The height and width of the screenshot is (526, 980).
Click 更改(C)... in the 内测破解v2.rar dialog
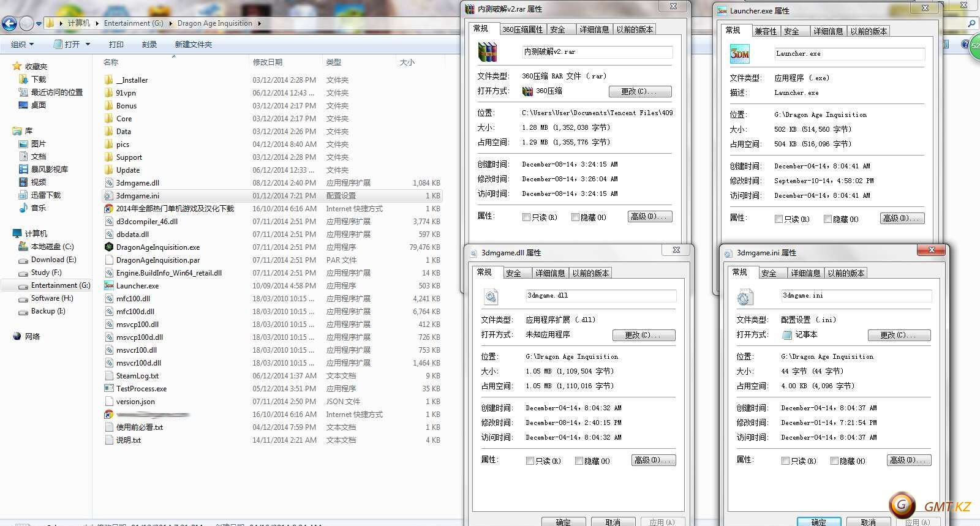(x=640, y=92)
